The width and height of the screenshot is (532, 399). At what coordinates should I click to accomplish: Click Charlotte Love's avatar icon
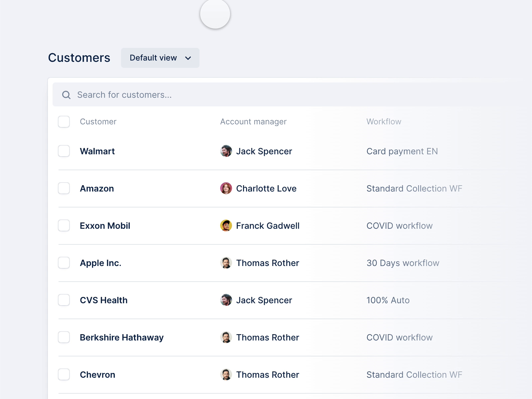226,188
